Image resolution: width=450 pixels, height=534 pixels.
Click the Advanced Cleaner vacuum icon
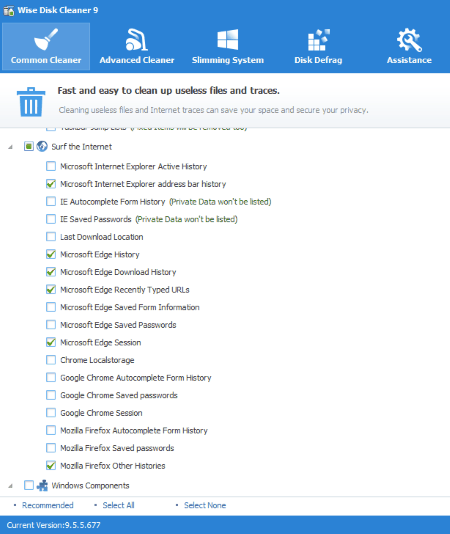point(137,40)
